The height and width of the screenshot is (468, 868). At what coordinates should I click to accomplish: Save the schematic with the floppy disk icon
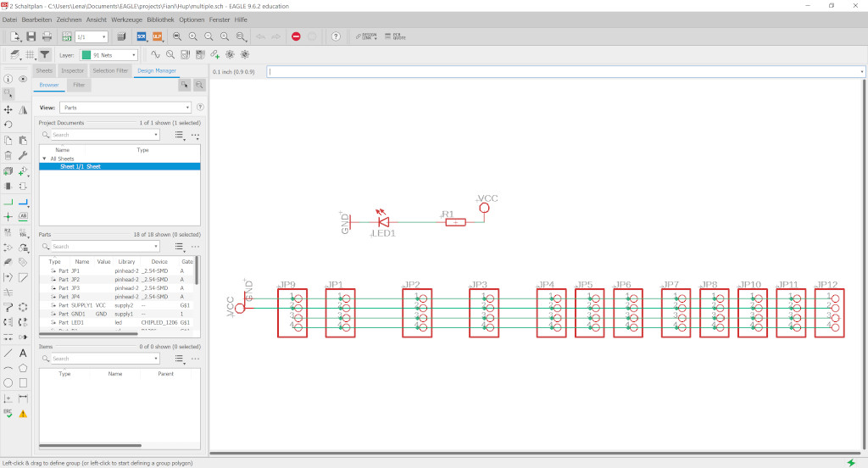pos(31,36)
